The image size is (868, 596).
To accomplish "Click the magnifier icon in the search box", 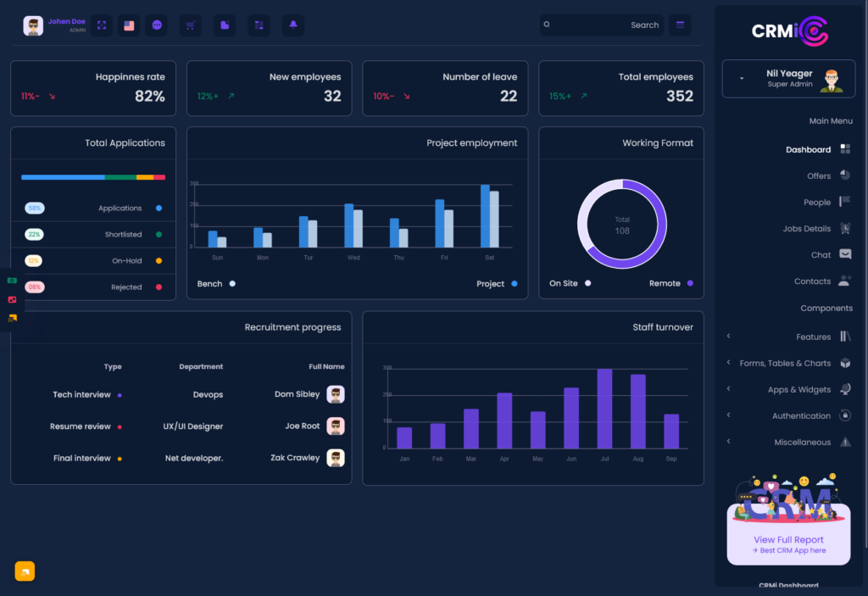I will pos(547,25).
